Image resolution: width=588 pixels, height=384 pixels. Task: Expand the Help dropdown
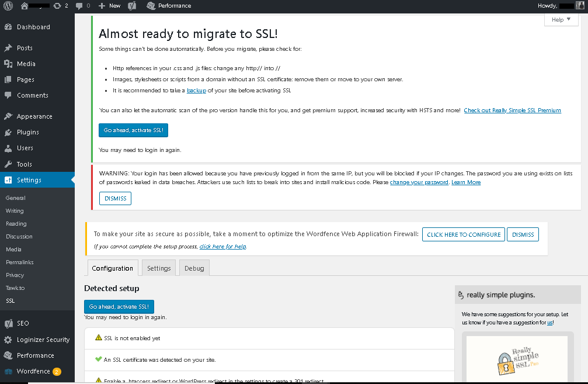[x=561, y=19]
